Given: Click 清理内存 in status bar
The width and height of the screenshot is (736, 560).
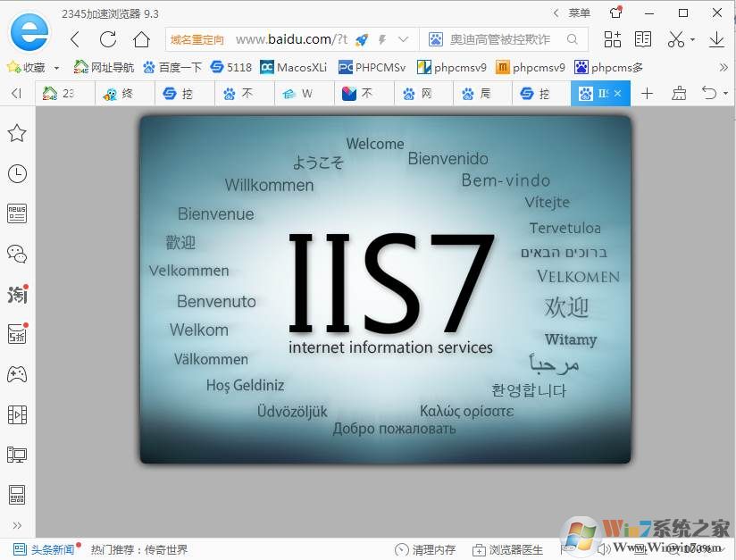Looking at the screenshot, I should coord(425,549).
